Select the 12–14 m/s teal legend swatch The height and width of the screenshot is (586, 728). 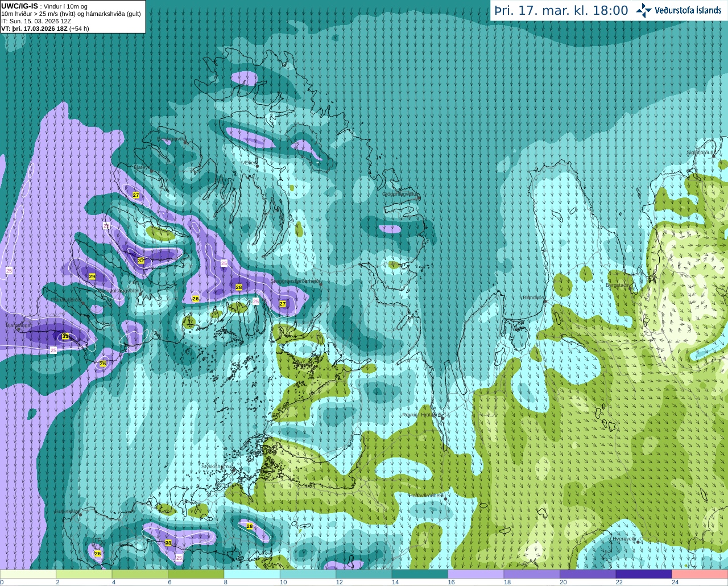[364, 574]
